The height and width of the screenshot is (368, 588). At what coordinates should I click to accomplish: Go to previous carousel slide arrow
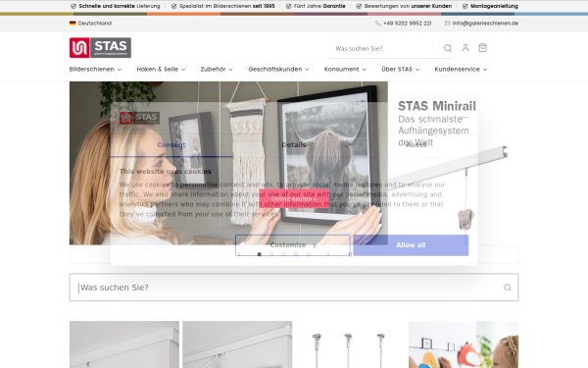click(x=239, y=254)
